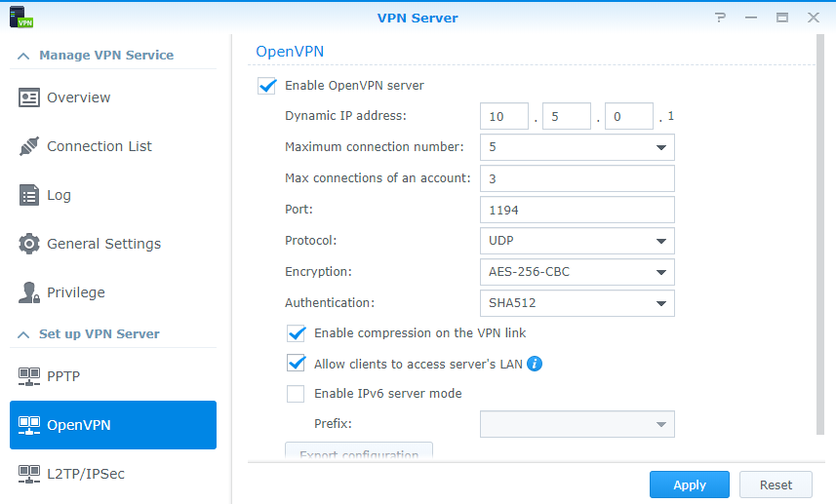836x504 pixels.
Task: Click the Export configuration button
Action: [x=359, y=451]
